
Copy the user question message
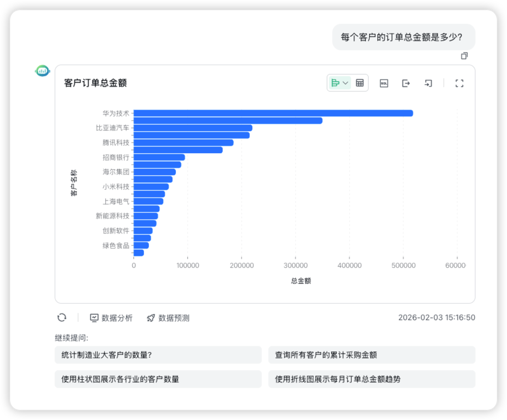point(464,56)
